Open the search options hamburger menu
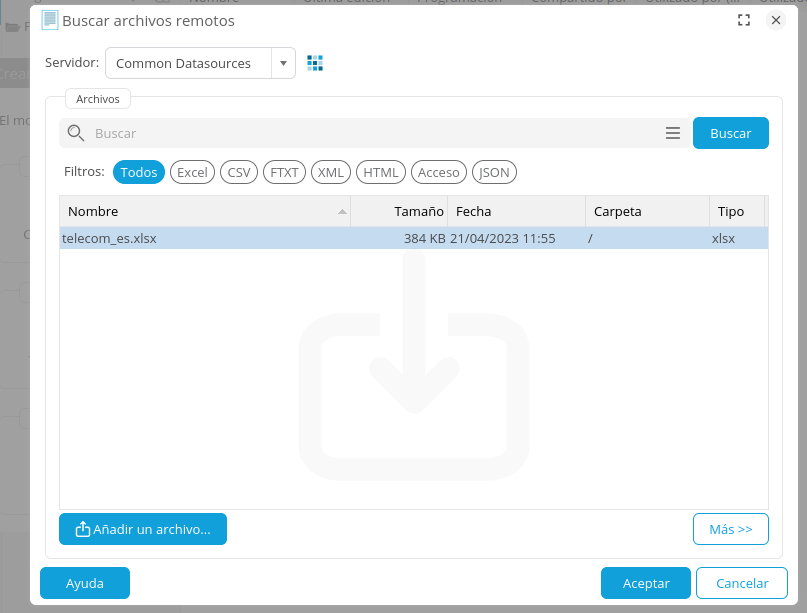The image size is (807, 613). coord(673,133)
